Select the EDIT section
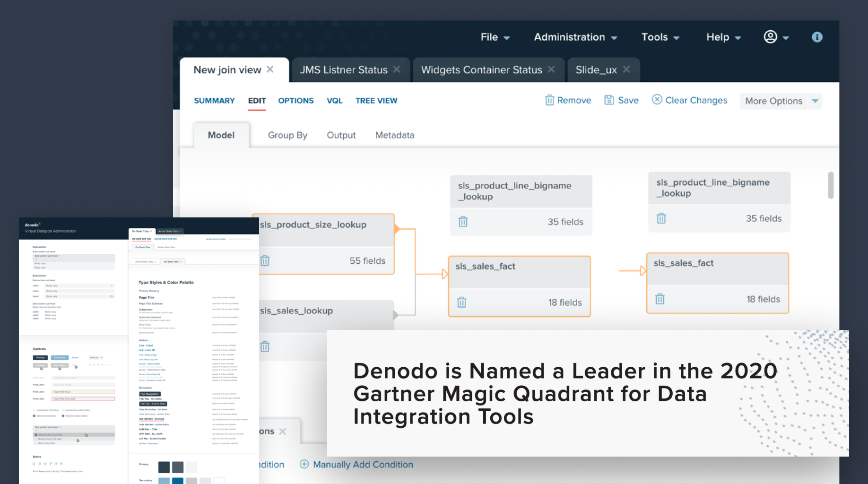868x484 pixels. tap(257, 101)
